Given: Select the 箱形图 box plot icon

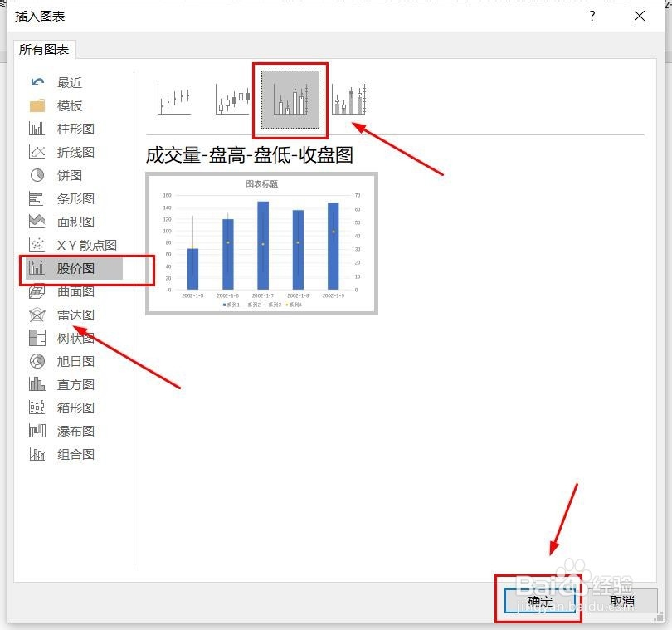Looking at the screenshot, I should point(37,407).
